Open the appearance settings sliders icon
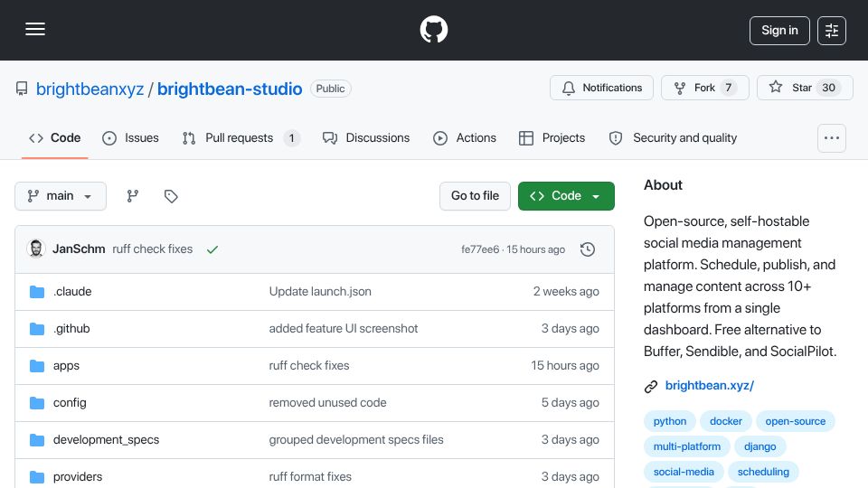 point(832,31)
